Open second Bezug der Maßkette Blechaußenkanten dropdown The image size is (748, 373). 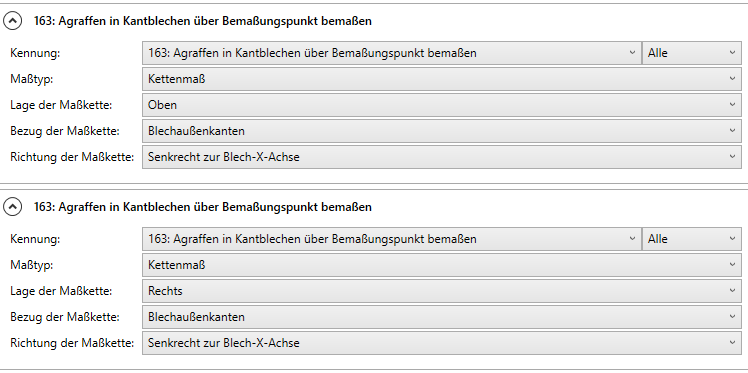coord(442,317)
